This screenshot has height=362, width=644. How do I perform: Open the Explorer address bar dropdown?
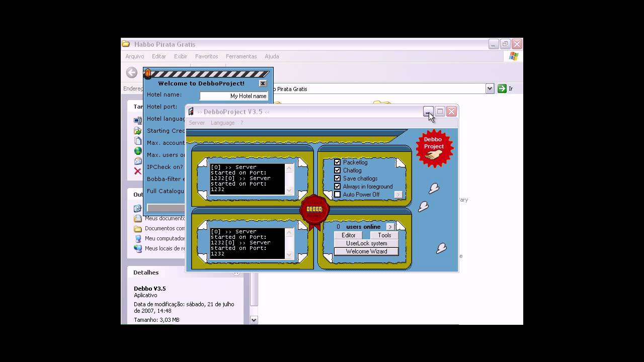pyautogui.click(x=490, y=88)
